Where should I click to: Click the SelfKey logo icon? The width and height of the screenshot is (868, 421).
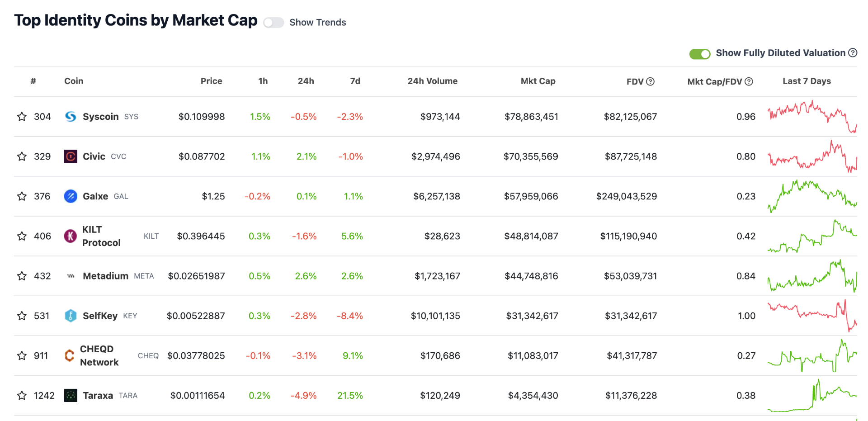(x=71, y=316)
